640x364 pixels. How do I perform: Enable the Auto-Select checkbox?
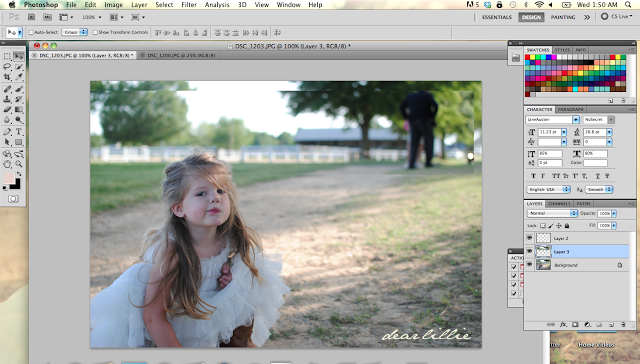point(31,32)
